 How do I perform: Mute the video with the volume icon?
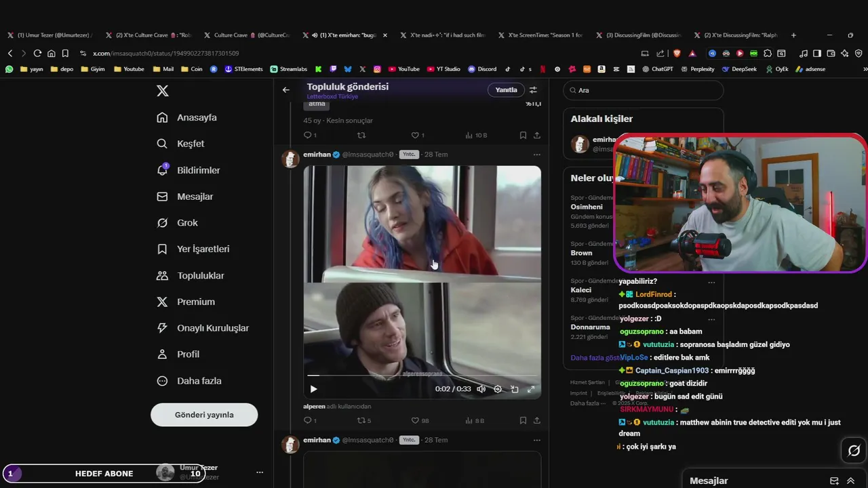coord(481,389)
